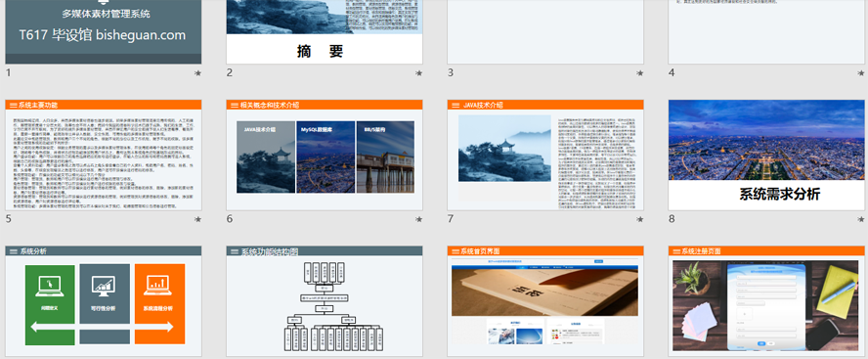The height and width of the screenshot is (359, 868).
Task: Click the animation star icon under slide 6
Action: [419, 219]
